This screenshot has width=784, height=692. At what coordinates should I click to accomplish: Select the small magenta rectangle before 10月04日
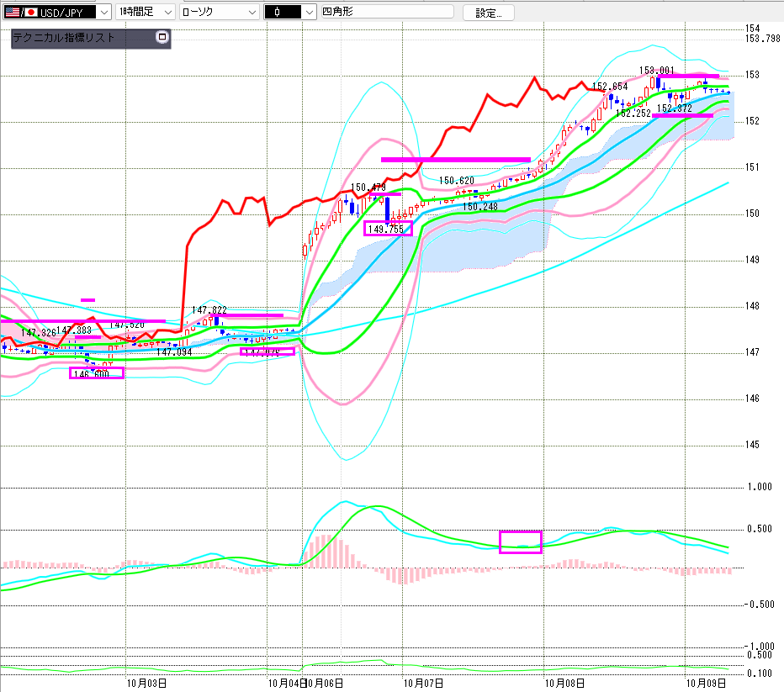pyautogui.click(x=268, y=351)
